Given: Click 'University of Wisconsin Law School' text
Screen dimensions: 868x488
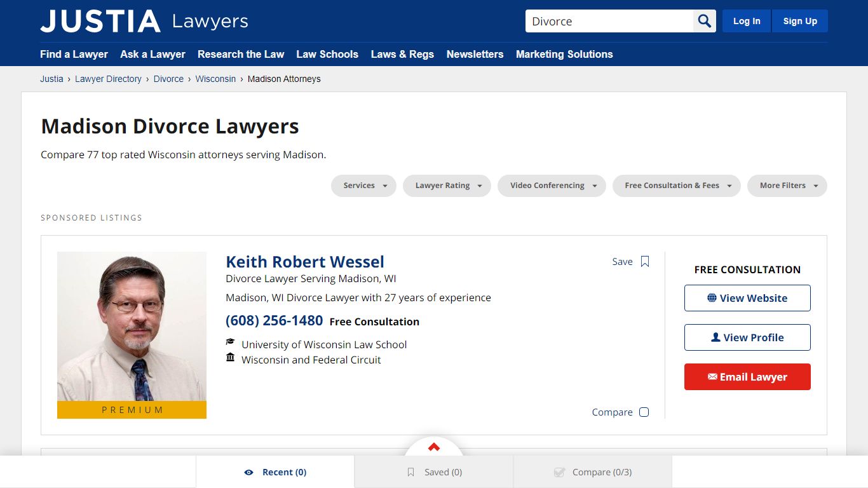Looking at the screenshot, I should (x=324, y=344).
